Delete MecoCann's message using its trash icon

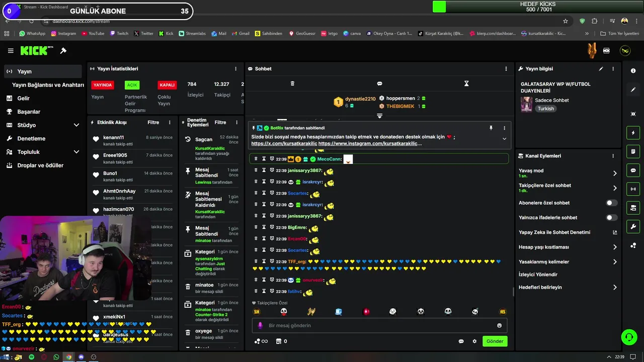coord(256,159)
